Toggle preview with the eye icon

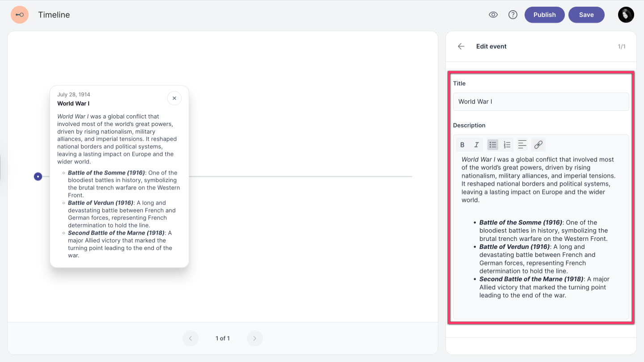point(493,15)
